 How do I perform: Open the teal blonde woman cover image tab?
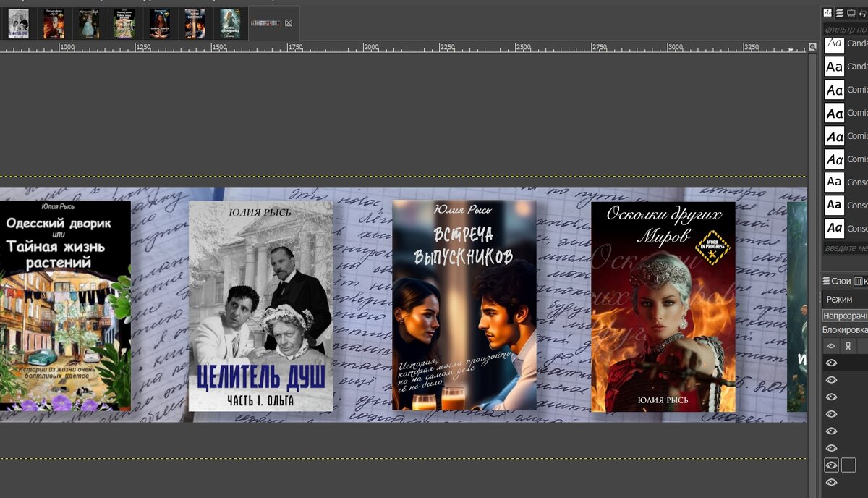pos(230,24)
